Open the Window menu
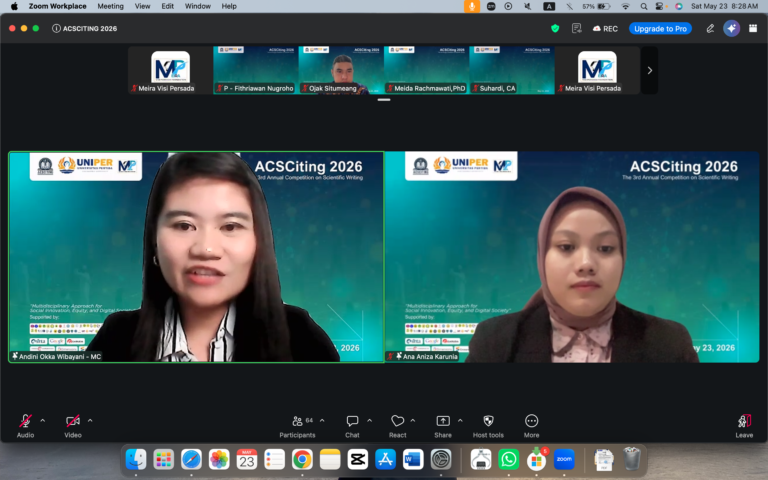This screenshot has height=480, width=768. click(x=197, y=6)
